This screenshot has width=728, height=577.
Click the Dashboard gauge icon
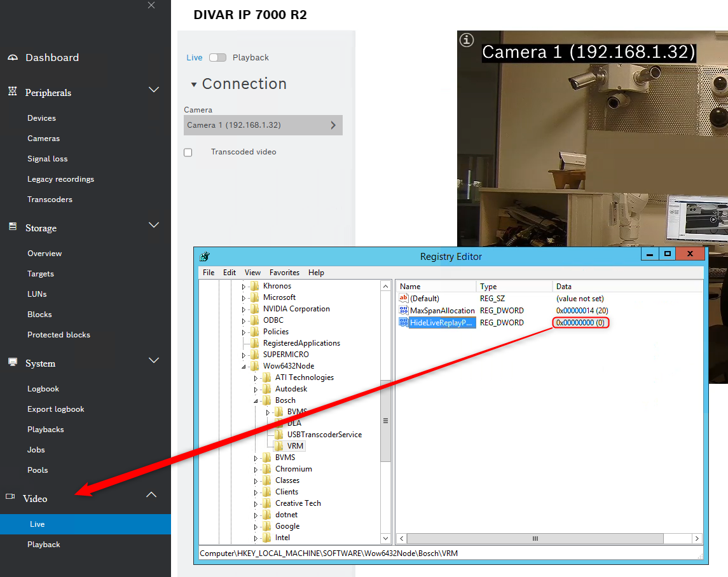point(13,58)
